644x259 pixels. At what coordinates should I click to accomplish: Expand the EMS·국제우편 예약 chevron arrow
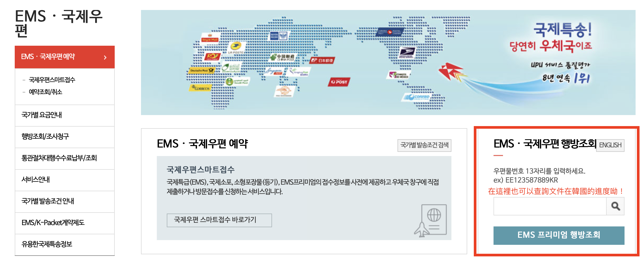105,57
